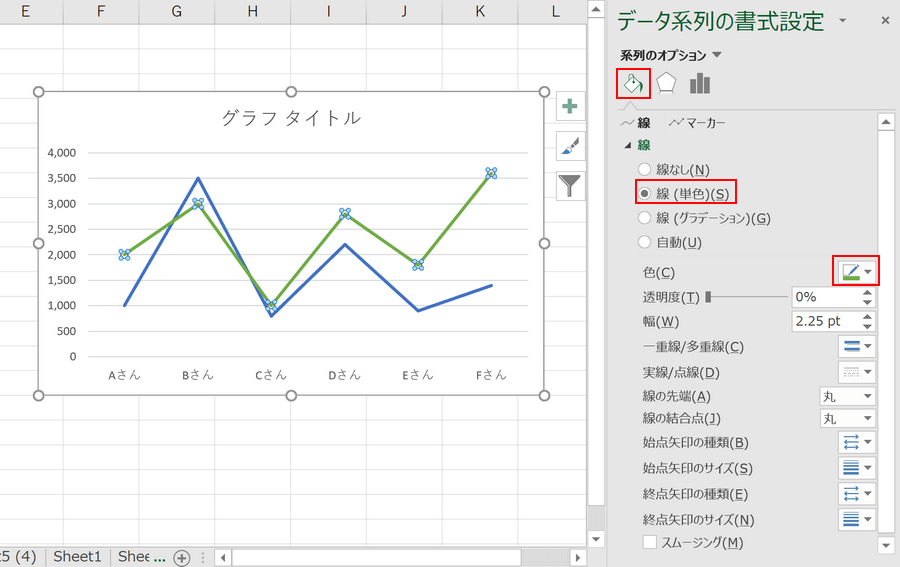Screen dimensions: 900x567
Task: Collapse the 線 section triangle
Action: click(x=628, y=146)
